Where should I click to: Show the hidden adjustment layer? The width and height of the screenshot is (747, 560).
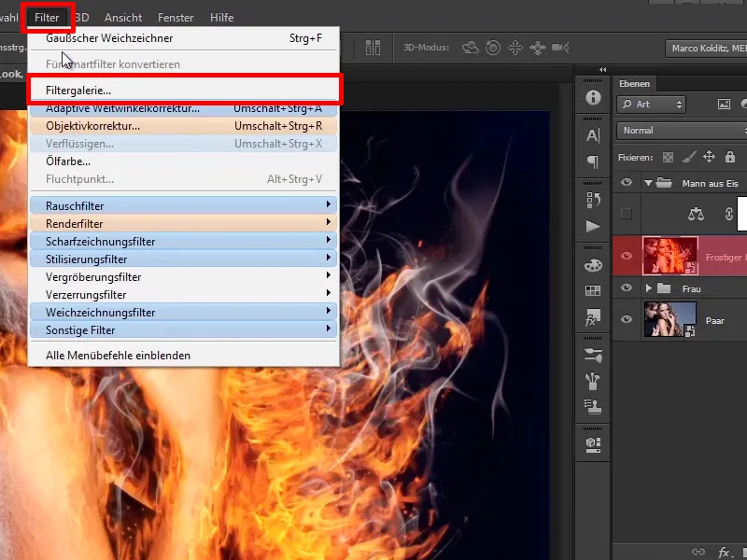coord(627,214)
